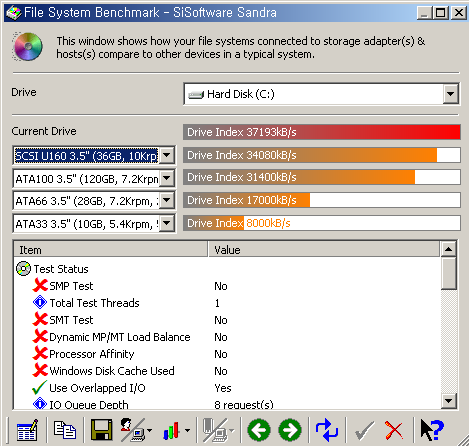Viewport: 469px width, 446px height.
Task: Click the info icon beside IO Queue Depth
Action: tap(40, 404)
